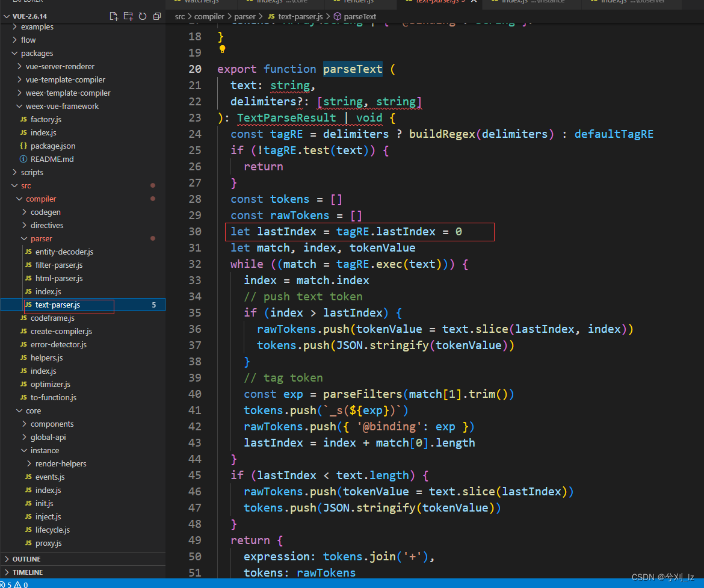This screenshot has width=704, height=588.
Task: Open html-parser.js file
Action: click(59, 279)
